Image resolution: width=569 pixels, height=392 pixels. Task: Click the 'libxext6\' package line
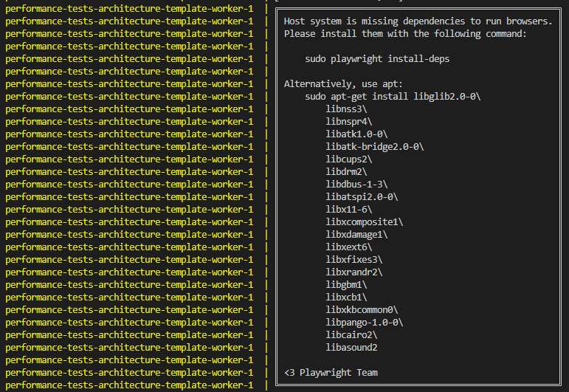349,247
